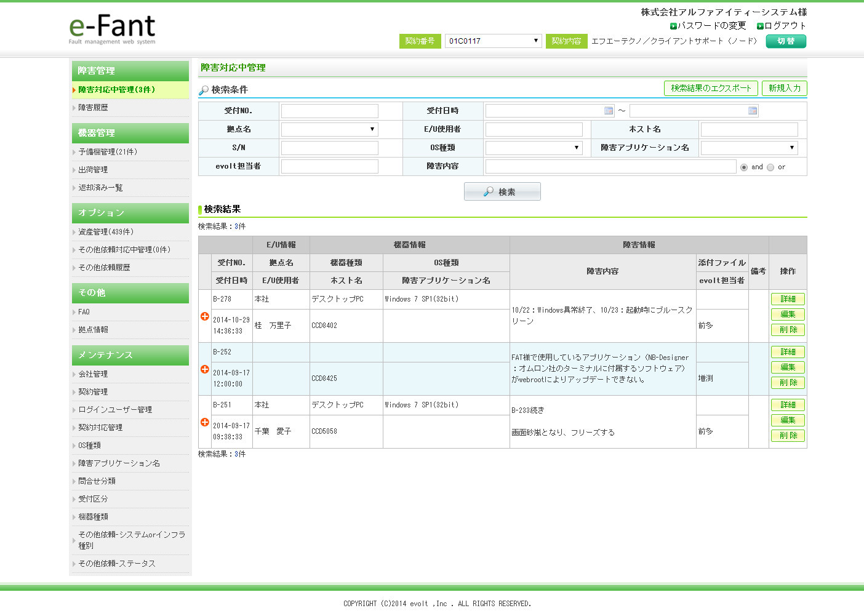The width and height of the screenshot is (864, 616).
Task: Focus the evolt担当者 input field
Action: [329, 166]
